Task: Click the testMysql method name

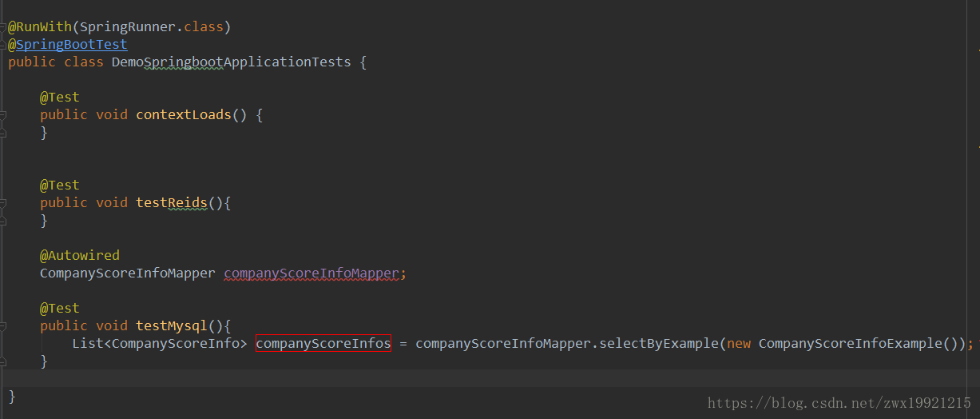Action: [x=172, y=325]
